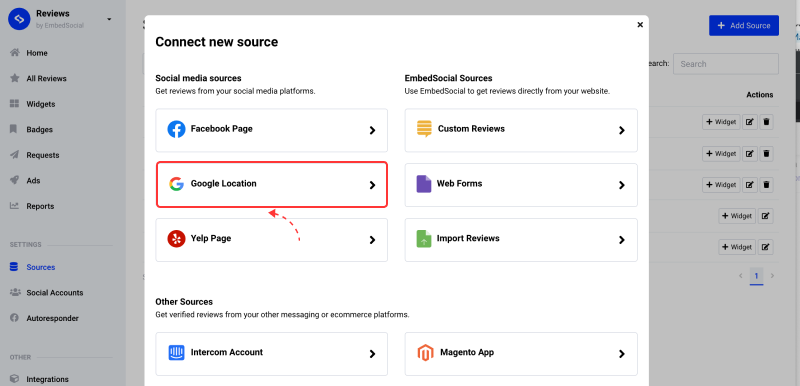Click the Badges bookmark icon

14,129
